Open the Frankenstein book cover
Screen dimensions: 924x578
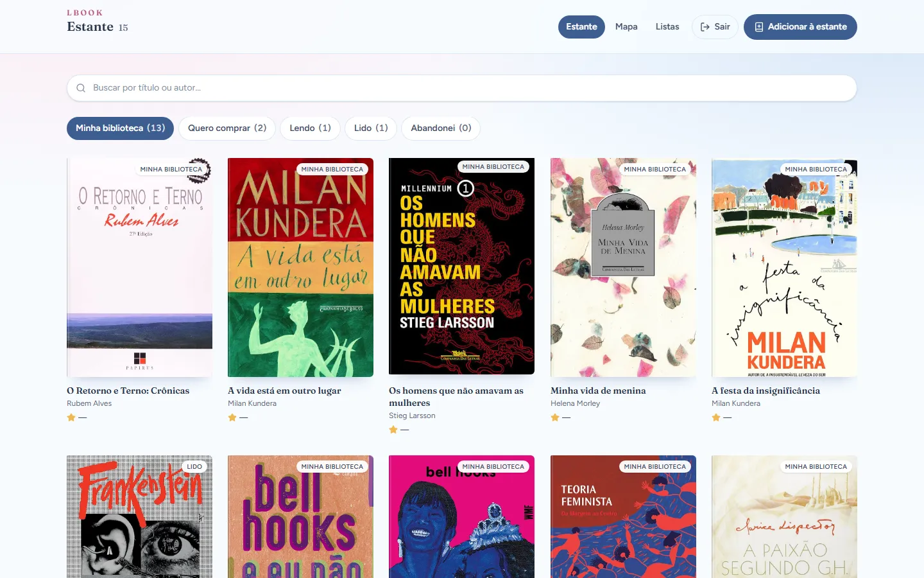139,517
